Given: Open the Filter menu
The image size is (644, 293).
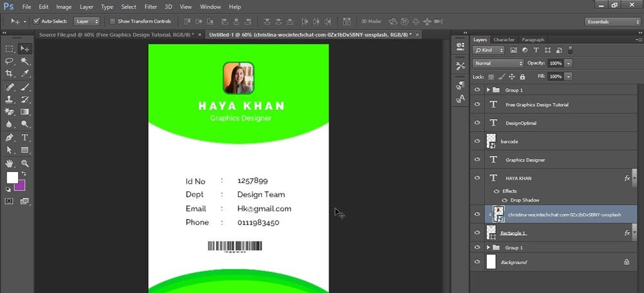Looking at the screenshot, I should (x=151, y=6).
